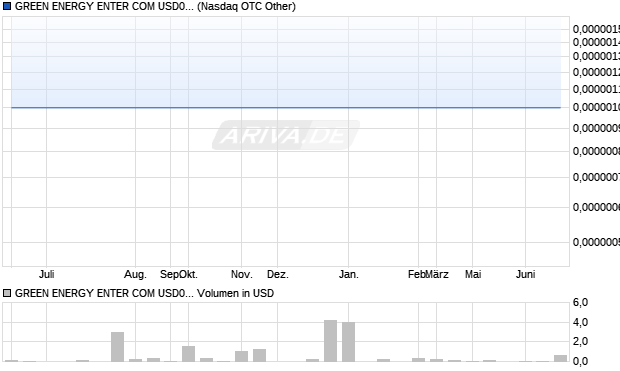Image resolution: width=620 pixels, height=371 pixels.
Task: Click the '0,0' volume axis value
Action: 580,361
